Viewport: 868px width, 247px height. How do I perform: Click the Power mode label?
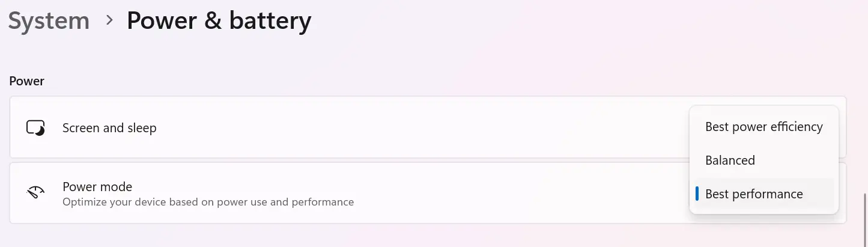(97, 187)
